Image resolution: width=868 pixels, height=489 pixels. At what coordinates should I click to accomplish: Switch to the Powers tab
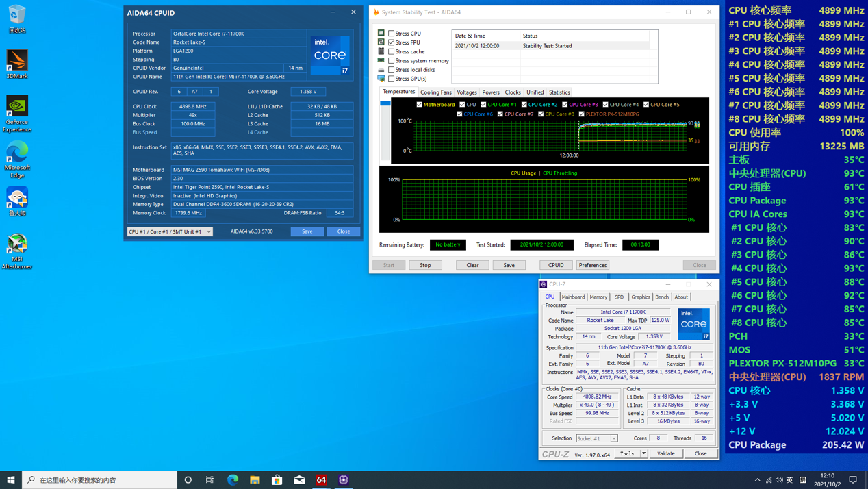(x=491, y=92)
